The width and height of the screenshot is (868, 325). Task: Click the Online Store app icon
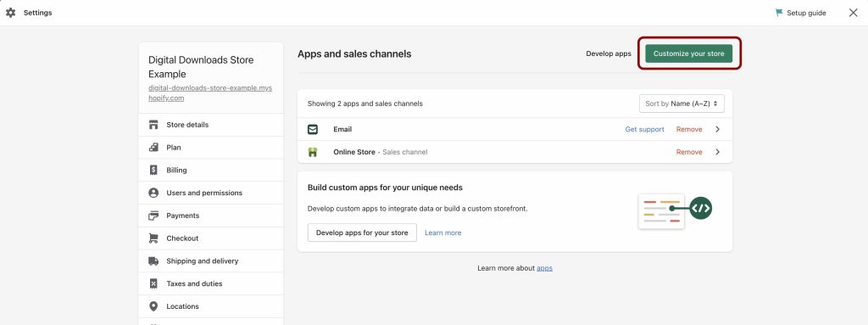(x=313, y=152)
